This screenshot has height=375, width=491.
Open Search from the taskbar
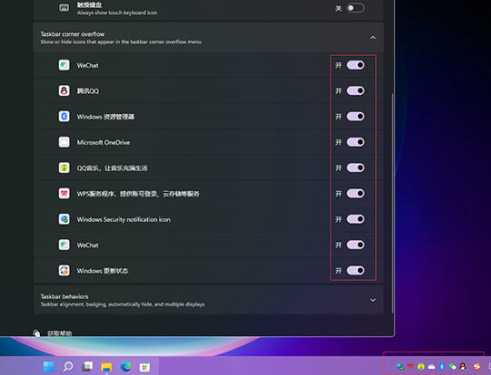(68, 367)
